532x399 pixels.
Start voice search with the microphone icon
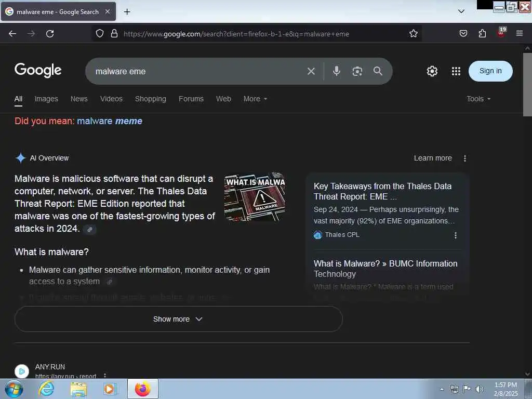336,71
